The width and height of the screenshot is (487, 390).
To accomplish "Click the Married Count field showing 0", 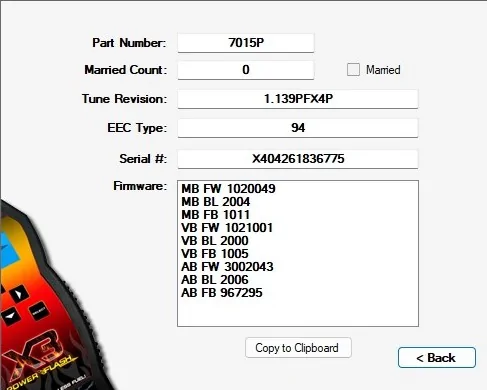I will coord(246,70).
